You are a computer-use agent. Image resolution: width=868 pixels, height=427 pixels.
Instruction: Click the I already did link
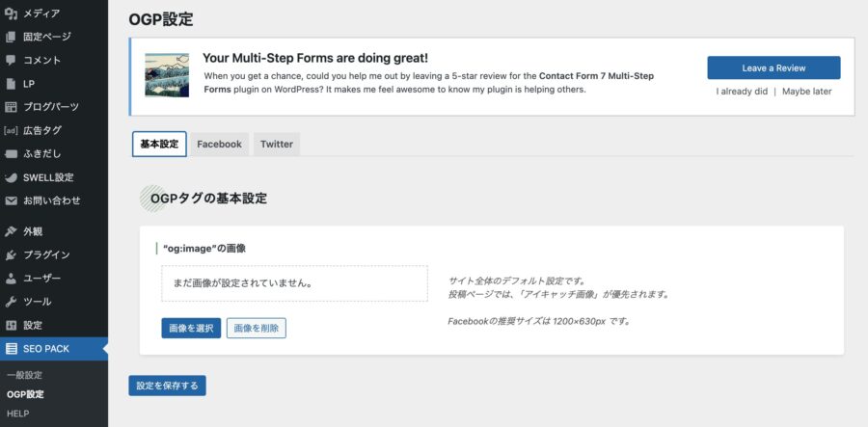[742, 92]
